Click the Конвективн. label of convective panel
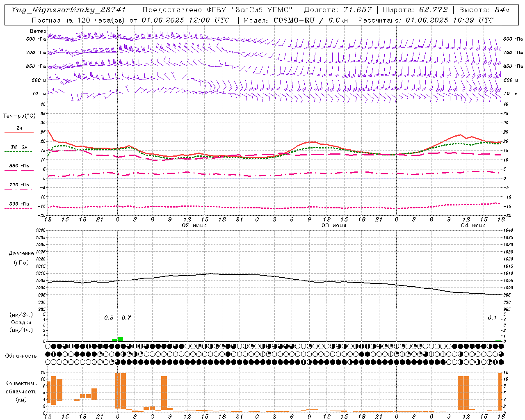This screenshot has width=525, height=420. 21,383
